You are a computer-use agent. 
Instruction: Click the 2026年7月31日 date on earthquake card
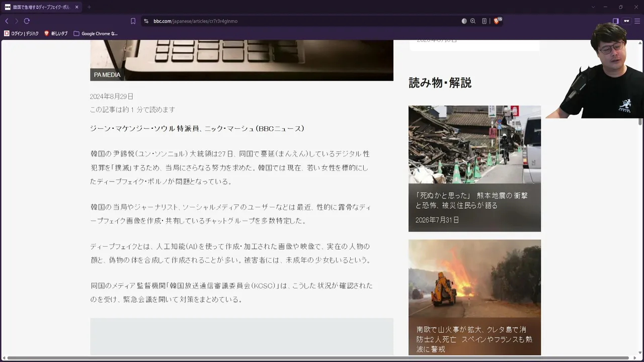coord(437,220)
